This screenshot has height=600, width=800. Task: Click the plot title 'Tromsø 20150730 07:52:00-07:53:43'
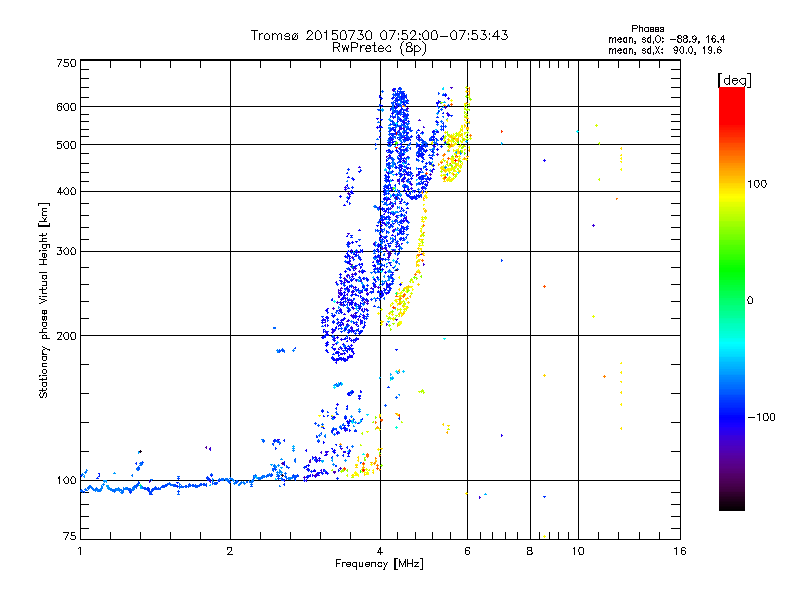[379, 35]
